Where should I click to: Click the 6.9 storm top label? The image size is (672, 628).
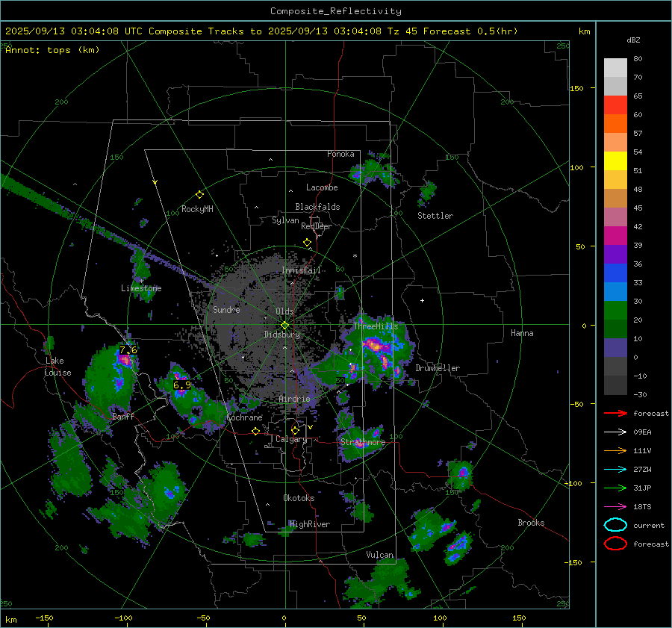[181, 385]
